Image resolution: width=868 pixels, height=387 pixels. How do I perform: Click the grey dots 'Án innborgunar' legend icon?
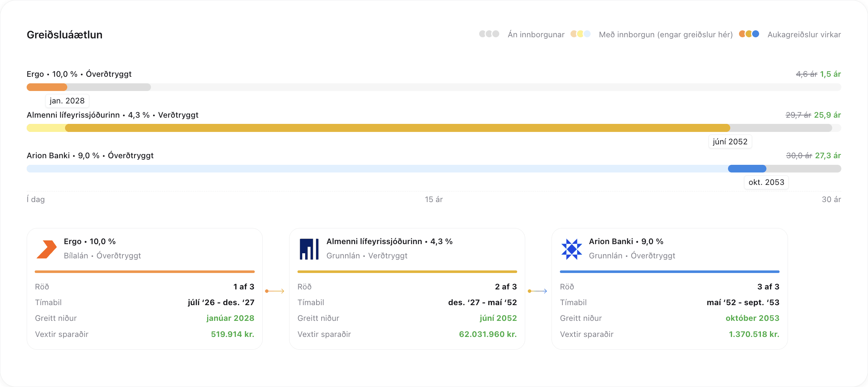489,34
